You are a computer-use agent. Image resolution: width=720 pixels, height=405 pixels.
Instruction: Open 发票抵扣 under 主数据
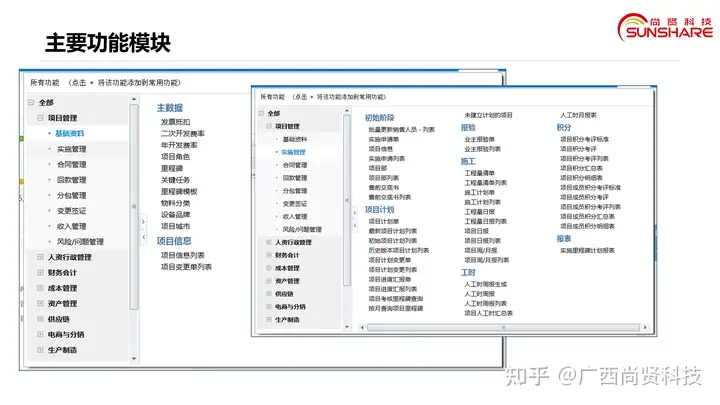point(175,122)
